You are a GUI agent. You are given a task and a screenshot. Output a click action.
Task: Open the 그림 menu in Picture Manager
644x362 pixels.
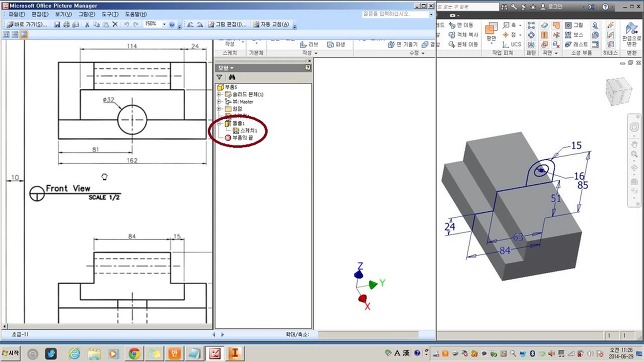click(87, 14)
